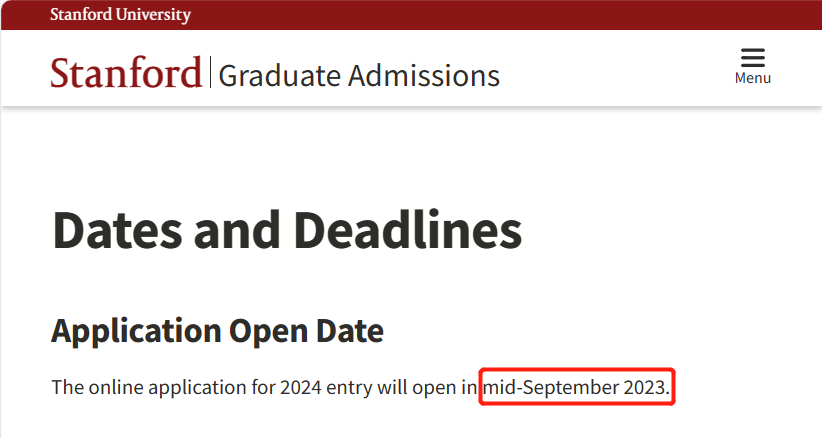Click the empty cardinal red top bar
This screenshot has width=822, height=438.
click(503, 15)
